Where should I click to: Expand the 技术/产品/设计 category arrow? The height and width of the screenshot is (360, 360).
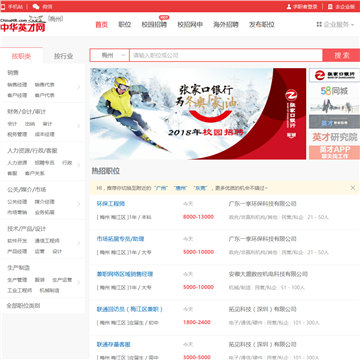tap(79, 243)
